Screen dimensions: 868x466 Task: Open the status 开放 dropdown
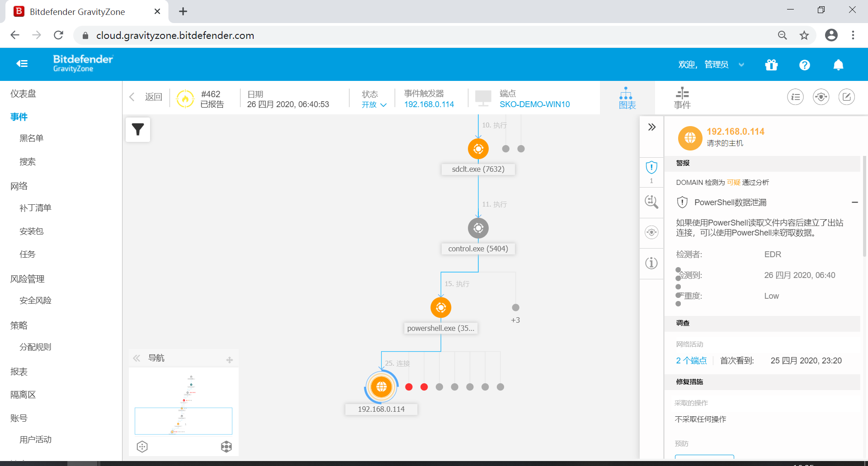click(x=374, y=105)
